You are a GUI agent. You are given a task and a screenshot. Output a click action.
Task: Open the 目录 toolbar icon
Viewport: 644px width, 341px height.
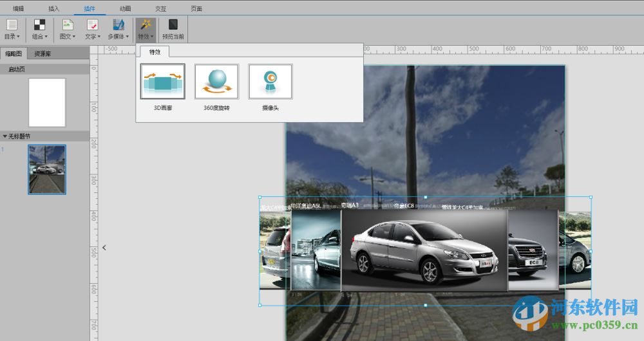tap(12, 25)
